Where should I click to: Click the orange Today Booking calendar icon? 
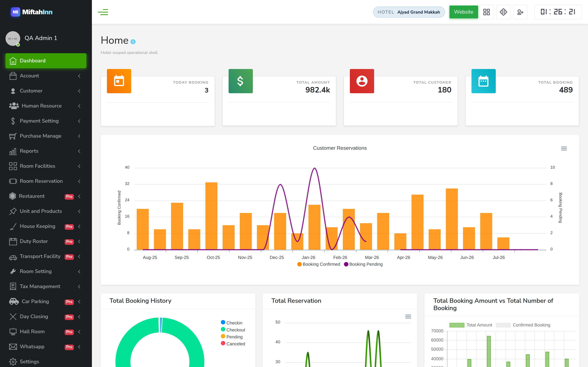point(119,81)
